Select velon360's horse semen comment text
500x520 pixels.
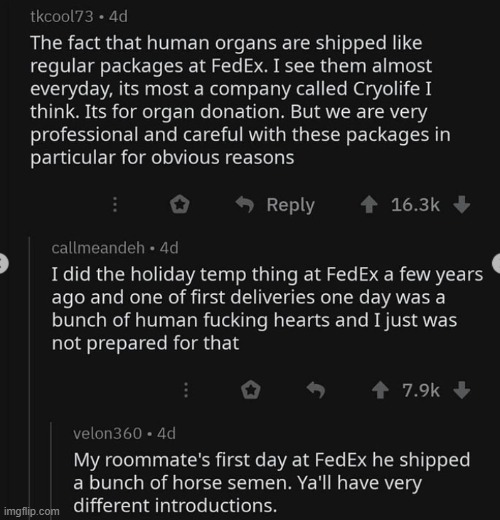[x=272, y=483]
